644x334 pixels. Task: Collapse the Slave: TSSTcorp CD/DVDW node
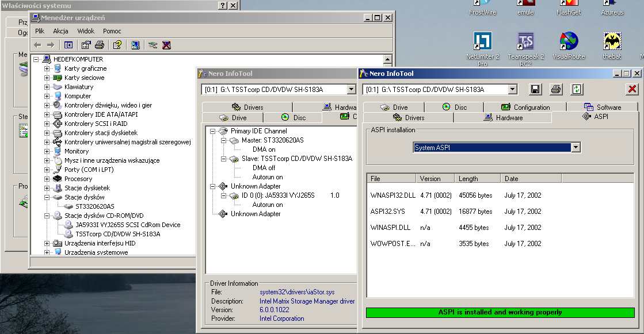(x=224, y=159)
